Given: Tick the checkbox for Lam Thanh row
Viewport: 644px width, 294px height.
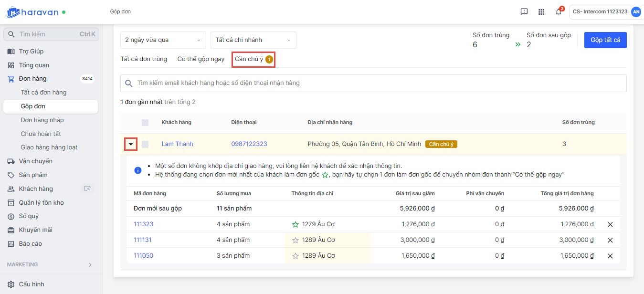Looking at the screenshot, I should point(145,144).
